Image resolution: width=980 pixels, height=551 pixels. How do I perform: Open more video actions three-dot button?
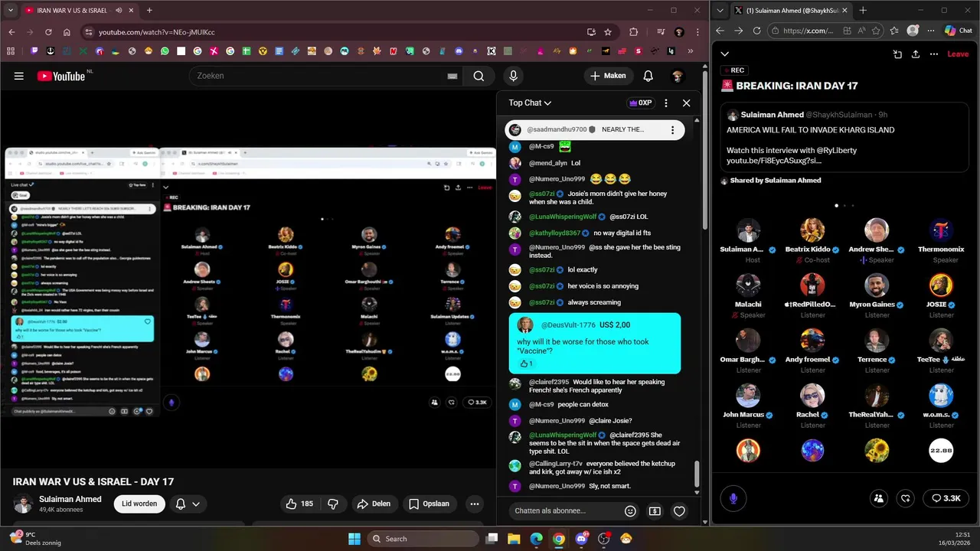(x=475, y=504)
